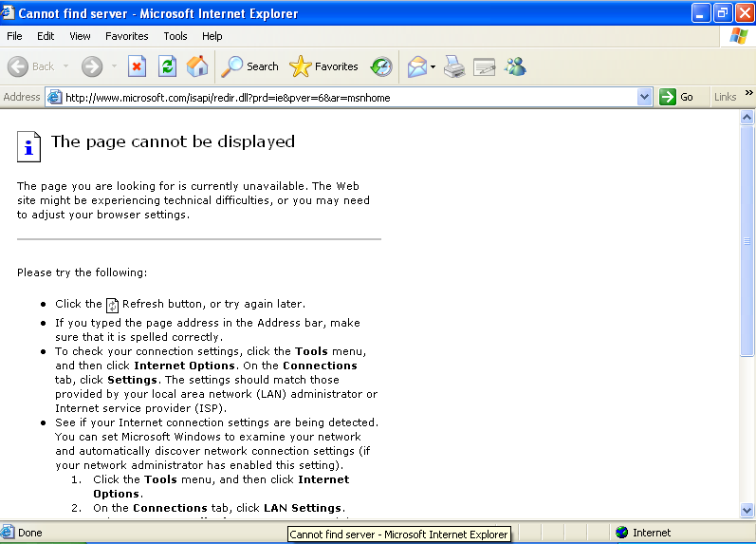
Task: Restore down the Internet Explorer window
Action: click(722, 13)
